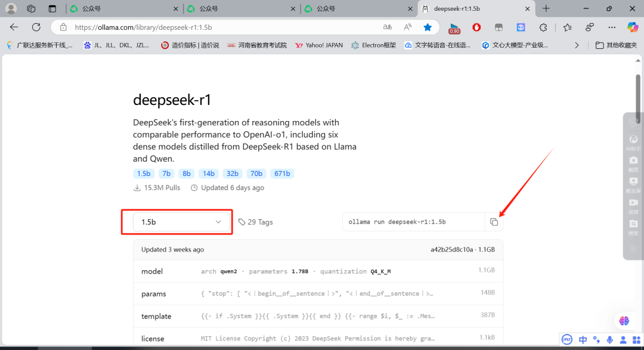Open the tab workspaces icon
The image size is (644, 350).
tap(31, 8)
